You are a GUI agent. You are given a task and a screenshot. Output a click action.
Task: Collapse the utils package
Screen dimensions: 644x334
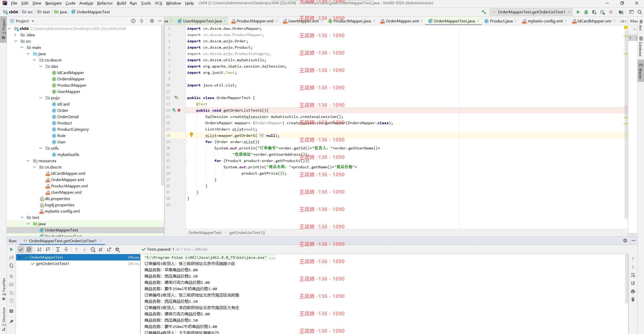(41, 148)
